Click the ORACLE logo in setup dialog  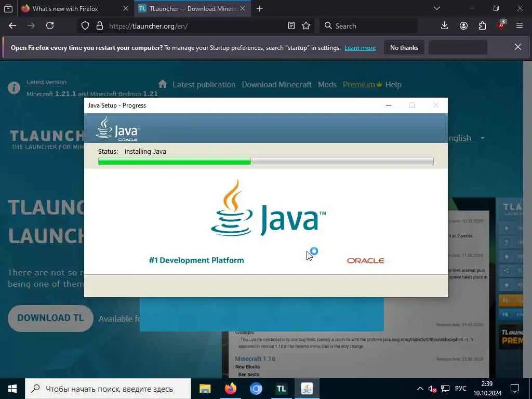coord(365,261)
